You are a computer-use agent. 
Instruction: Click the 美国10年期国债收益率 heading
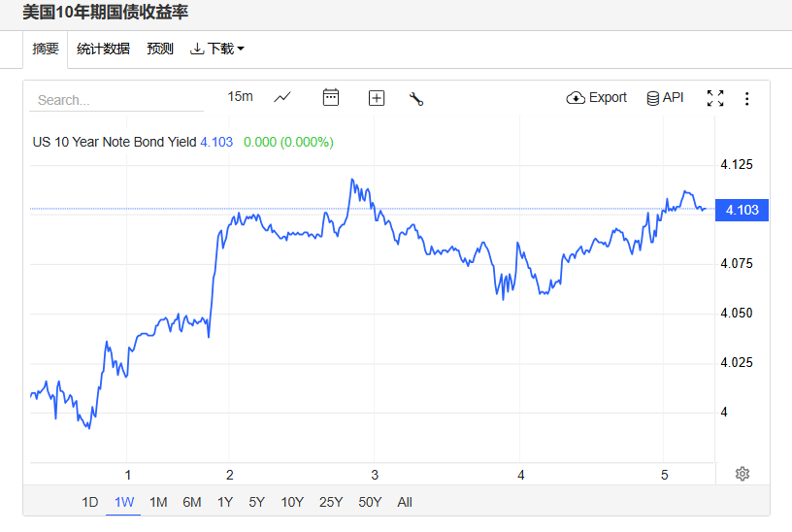pyautogui.click(x=105, y=12)
